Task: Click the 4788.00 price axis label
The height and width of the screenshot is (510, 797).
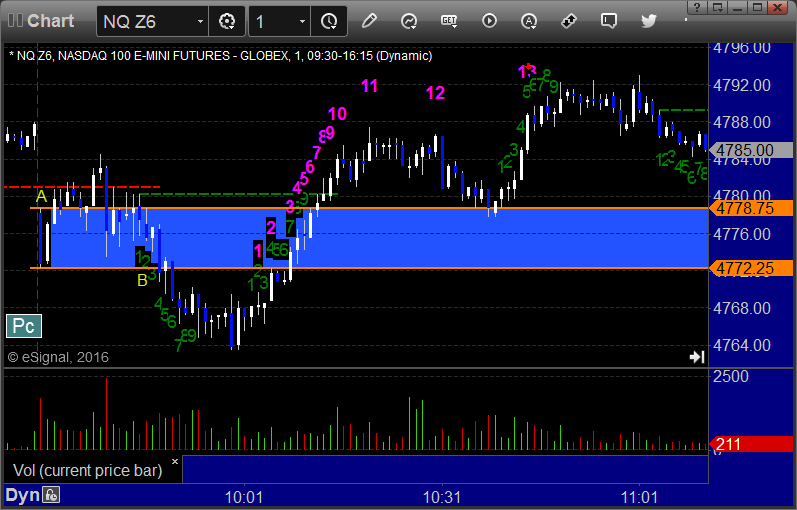Action: tap(742, 122)
